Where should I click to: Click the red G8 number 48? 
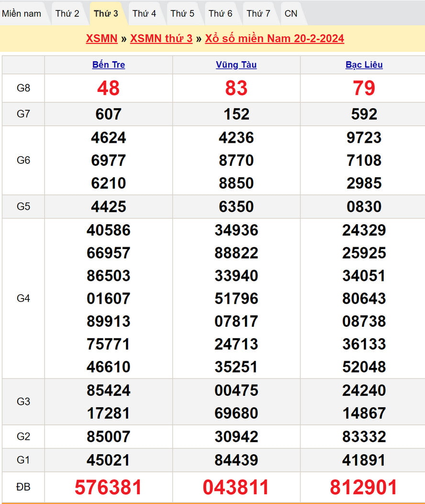[109, 88]
